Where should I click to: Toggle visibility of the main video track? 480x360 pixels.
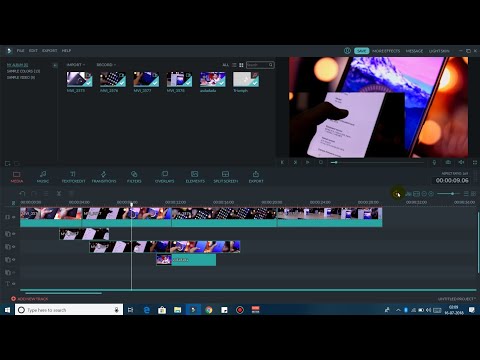pyautogui.click(x=14, y=217)
